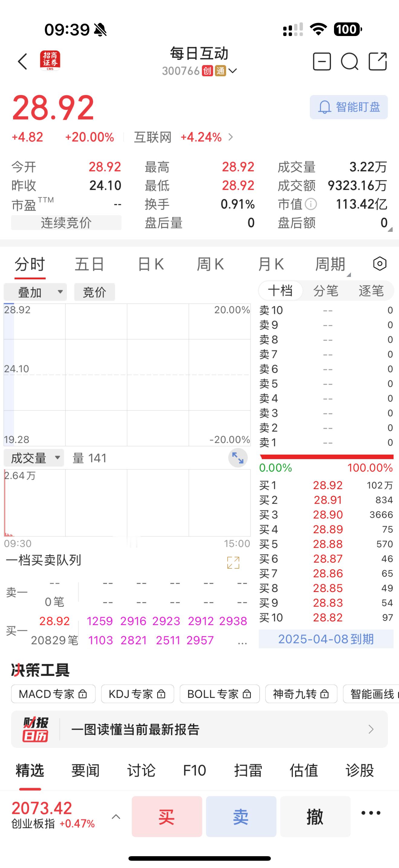This screenshot has height=868, width=399.
Task: Tap 买2 price 28.91 row
Action: click(326, 500)
